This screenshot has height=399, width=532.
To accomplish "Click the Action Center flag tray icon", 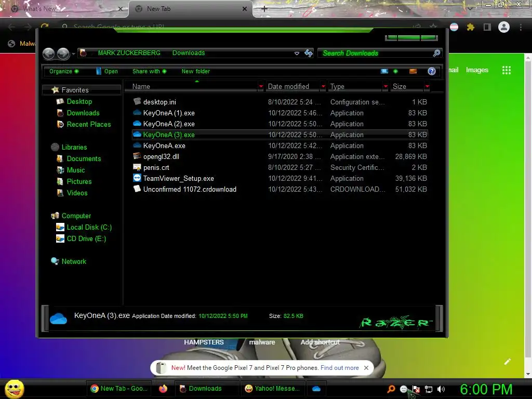I will click(416, 389).
